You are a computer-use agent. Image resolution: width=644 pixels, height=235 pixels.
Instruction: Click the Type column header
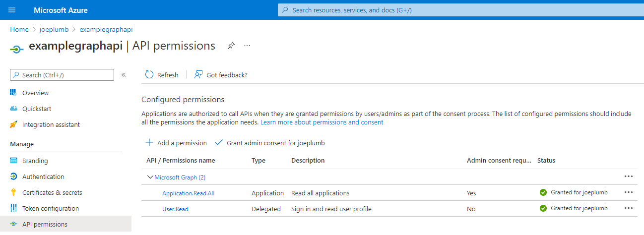pyautogui.click(x=258, y=161)
